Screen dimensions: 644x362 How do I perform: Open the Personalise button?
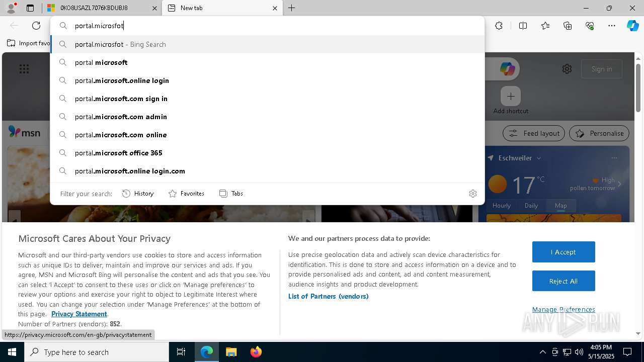pyautogui.click(x=599, y=133)
